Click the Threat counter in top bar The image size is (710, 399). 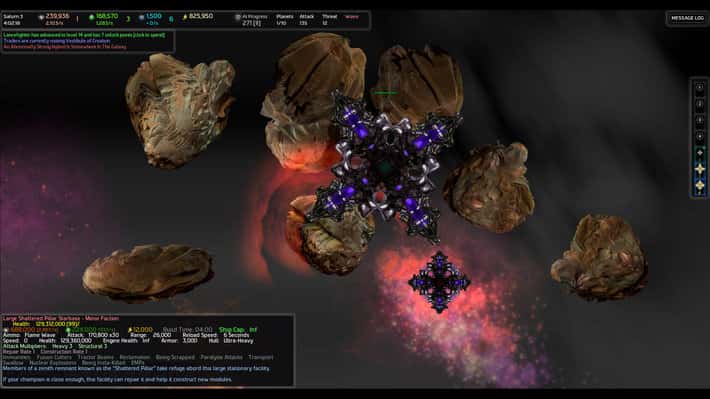pyautogui.click(x=329, y=19)
